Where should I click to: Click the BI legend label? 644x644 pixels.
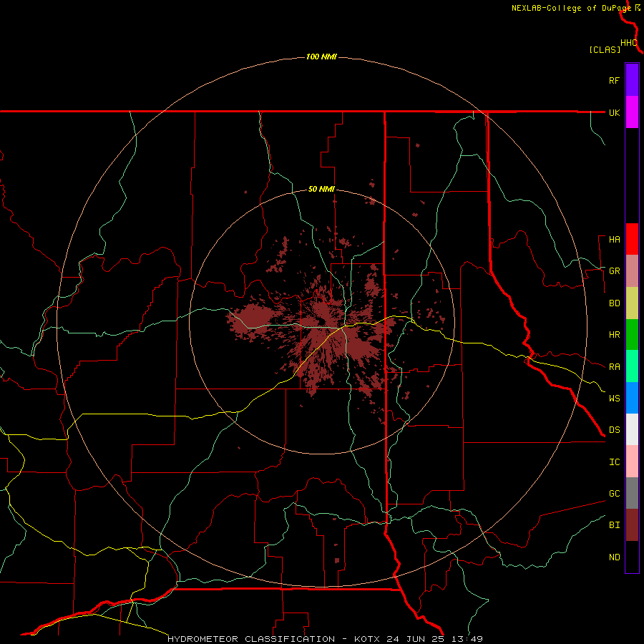click(614, 525)
